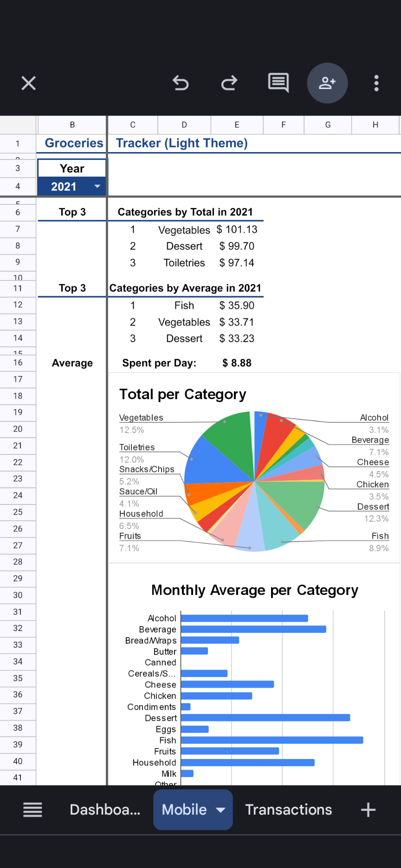The image size is (401, 868).
Task: Click the Fish bar in bar chart
Action: pos(272,740)
